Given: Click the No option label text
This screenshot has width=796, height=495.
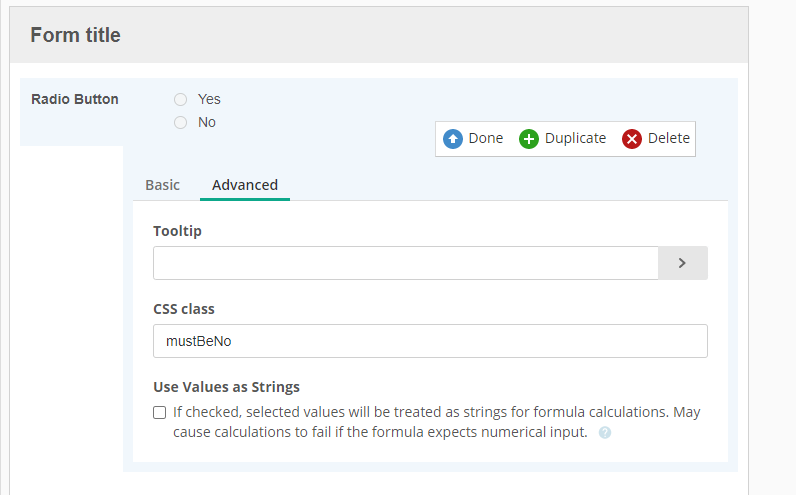Looking at the screenshot, I should [x=207, y=122].
